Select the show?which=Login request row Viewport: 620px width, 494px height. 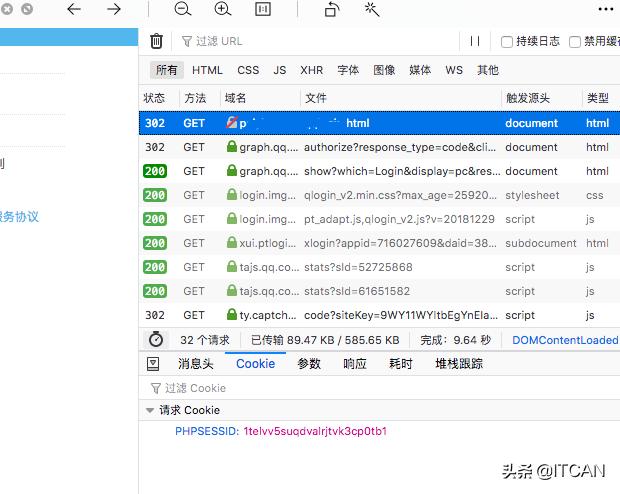pos(380,171)
